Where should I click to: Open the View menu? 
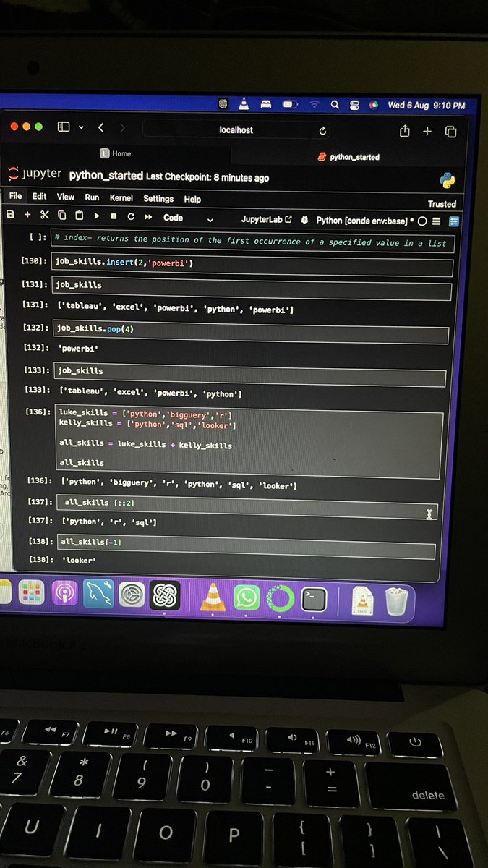tap(66, 197)
